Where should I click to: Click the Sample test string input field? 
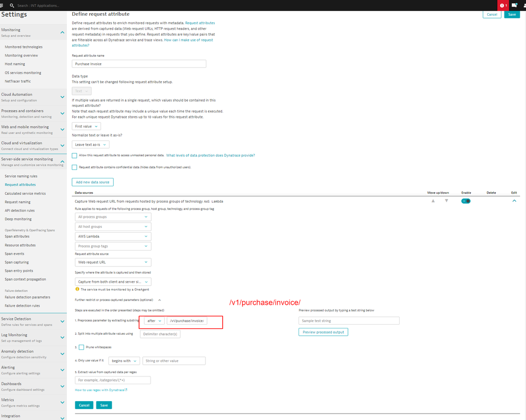point(349,321)
